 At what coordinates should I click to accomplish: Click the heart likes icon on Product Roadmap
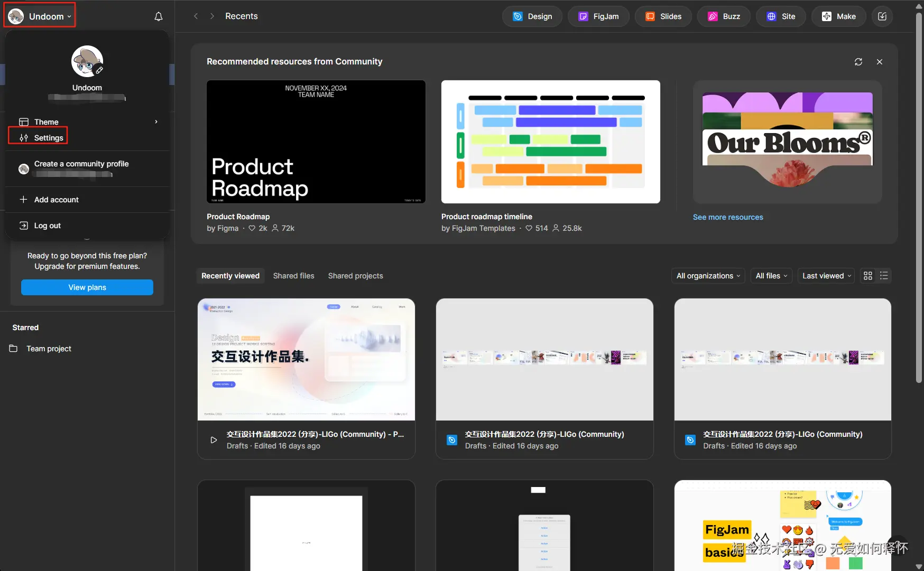pos(252,228)
